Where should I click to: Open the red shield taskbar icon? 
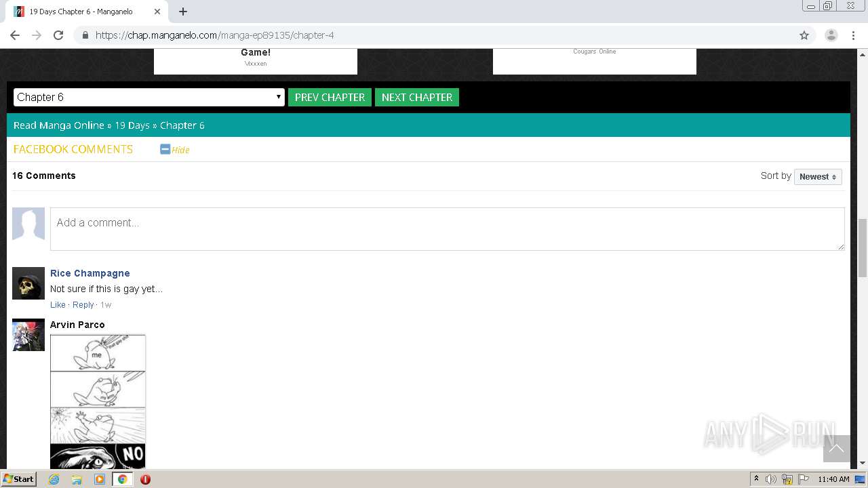(145, 479)
